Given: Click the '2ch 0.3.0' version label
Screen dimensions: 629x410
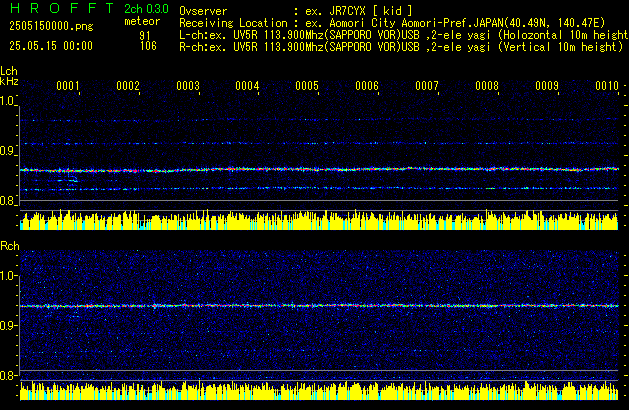Looking at the screenshot, I should tap(146, 9).
